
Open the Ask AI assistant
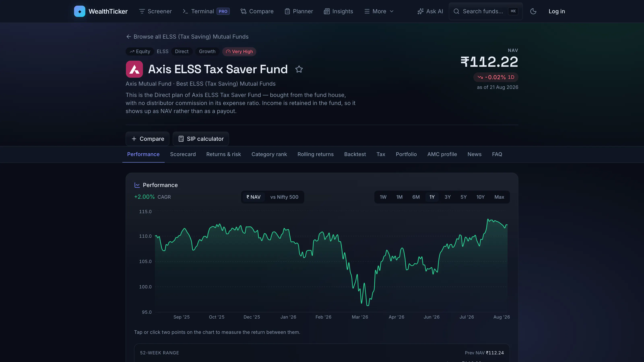point(430,11)
